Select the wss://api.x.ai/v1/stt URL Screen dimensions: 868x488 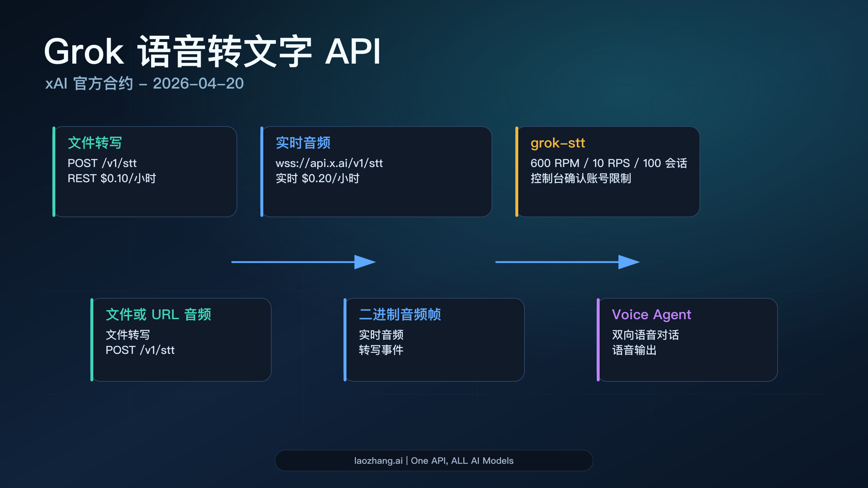point(329,163)
